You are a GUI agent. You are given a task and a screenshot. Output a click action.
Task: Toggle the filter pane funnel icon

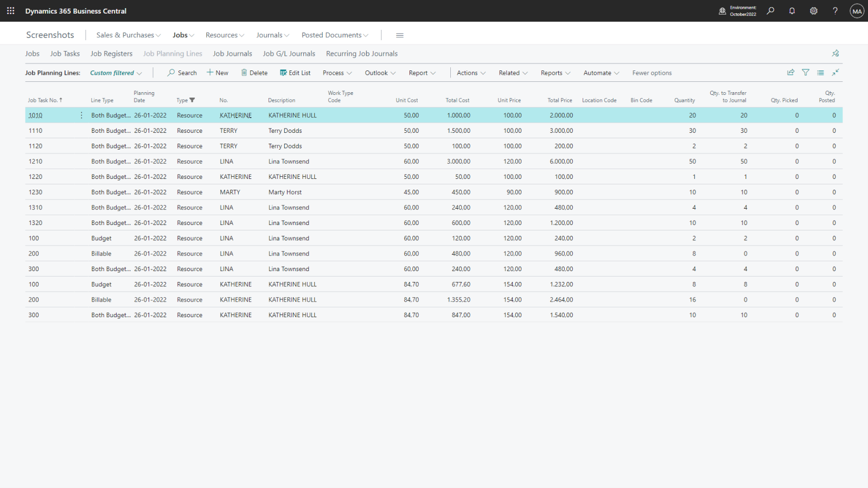click(806, 73)
